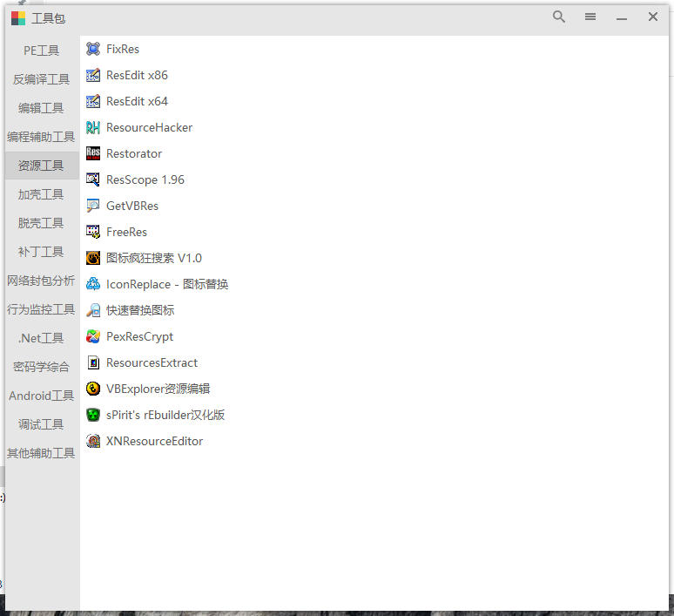Screen dimensions: 674x616
Task: Click the FixRes tool icon
Action: [93, 49]
